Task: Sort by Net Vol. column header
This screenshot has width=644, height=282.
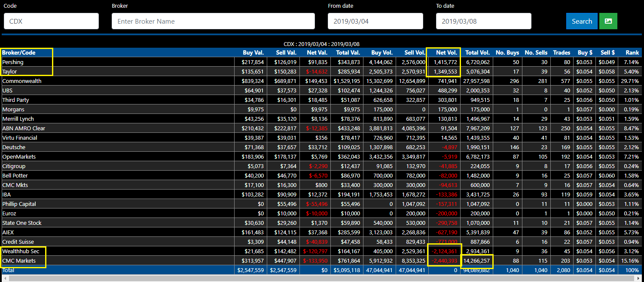Action: tap(446, 52)
